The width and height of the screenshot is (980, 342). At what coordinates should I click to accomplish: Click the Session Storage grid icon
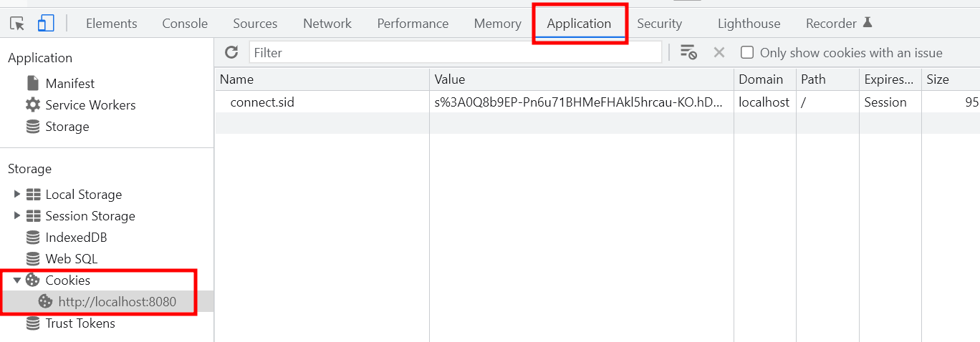point(33,215)
